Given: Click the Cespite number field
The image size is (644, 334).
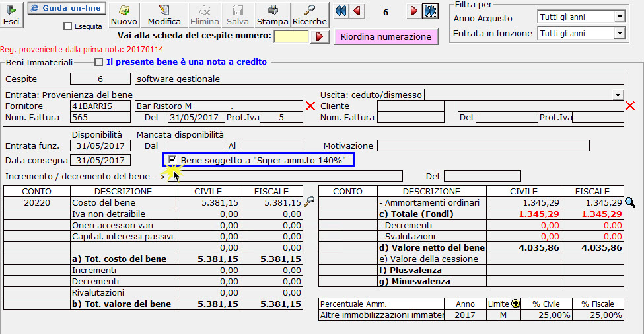Looking at the screenshot, I should point(100,79).
